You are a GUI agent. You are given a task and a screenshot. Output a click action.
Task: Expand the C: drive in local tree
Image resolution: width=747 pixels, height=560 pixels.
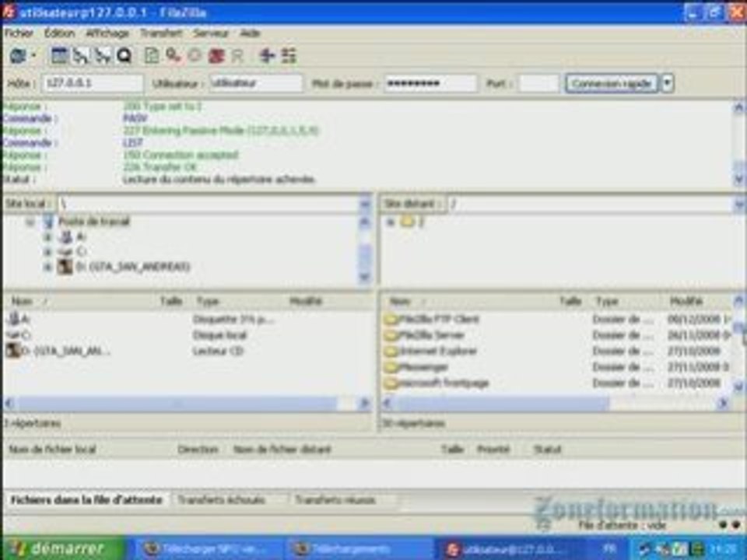click(47, 251)
